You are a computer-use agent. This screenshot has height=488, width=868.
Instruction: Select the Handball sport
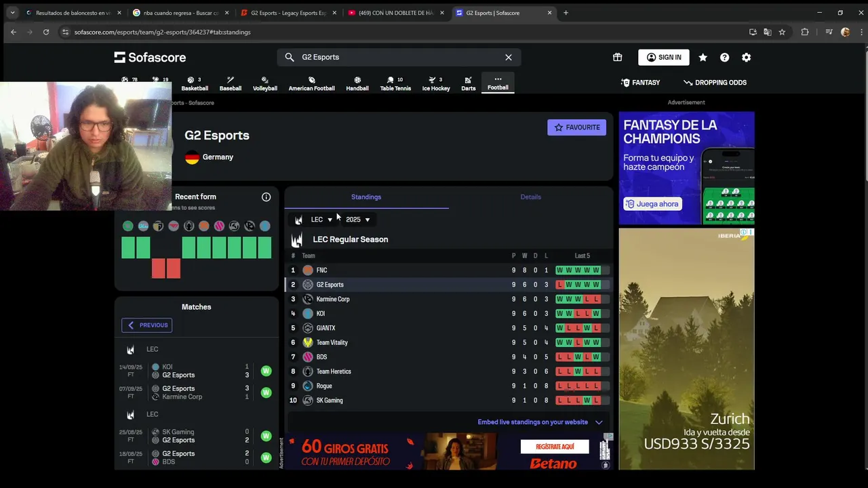[357, 83]
